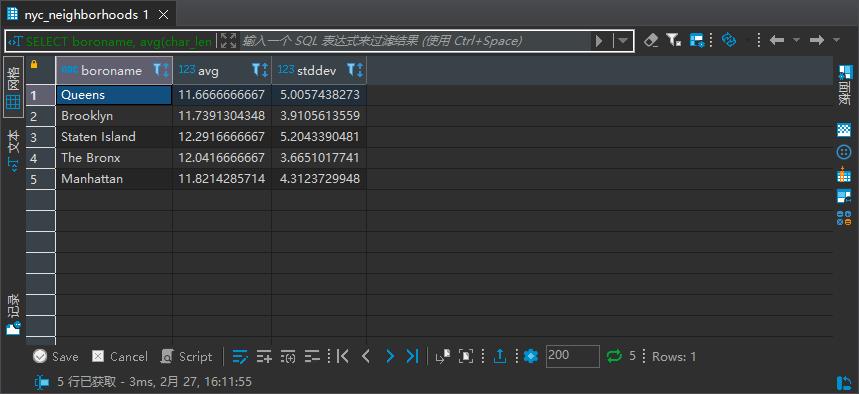This screenshot has width=859, height=394.
Task: Select the Manhattan cell
Action: click(x=114, y=179)
